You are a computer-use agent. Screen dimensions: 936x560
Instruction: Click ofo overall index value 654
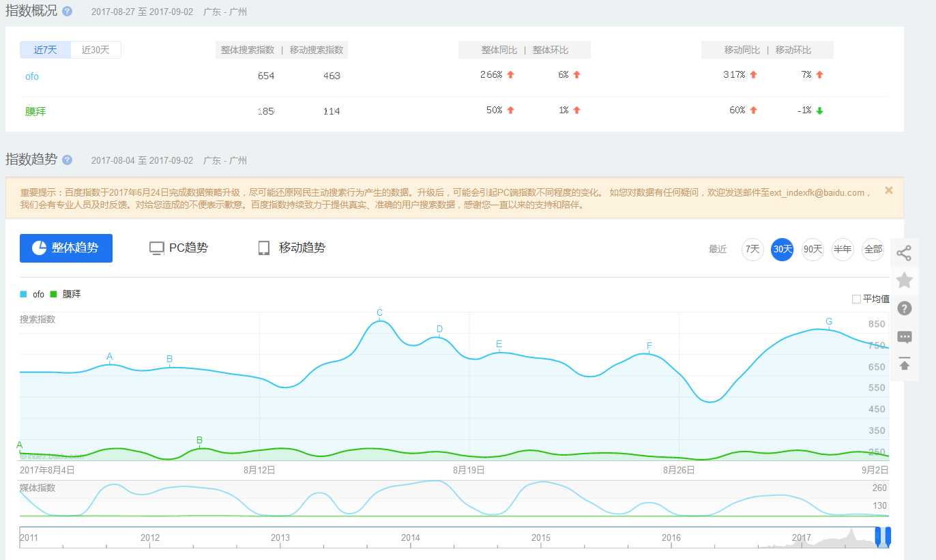[266, 76]
